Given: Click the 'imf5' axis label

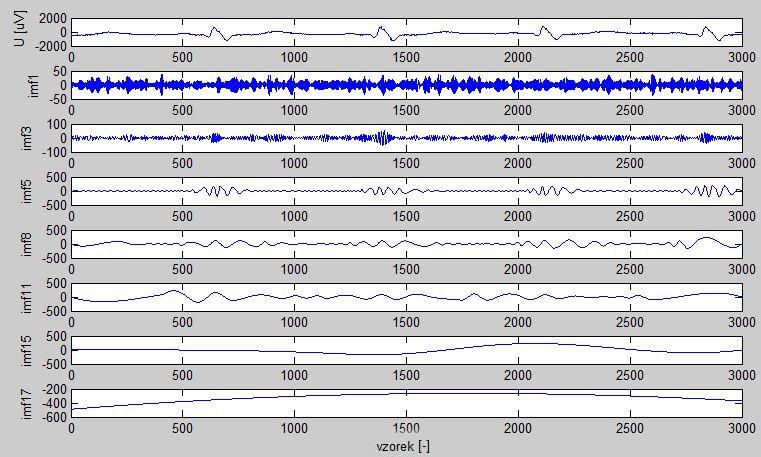Looking at the screenshot, I should point(27,191).
